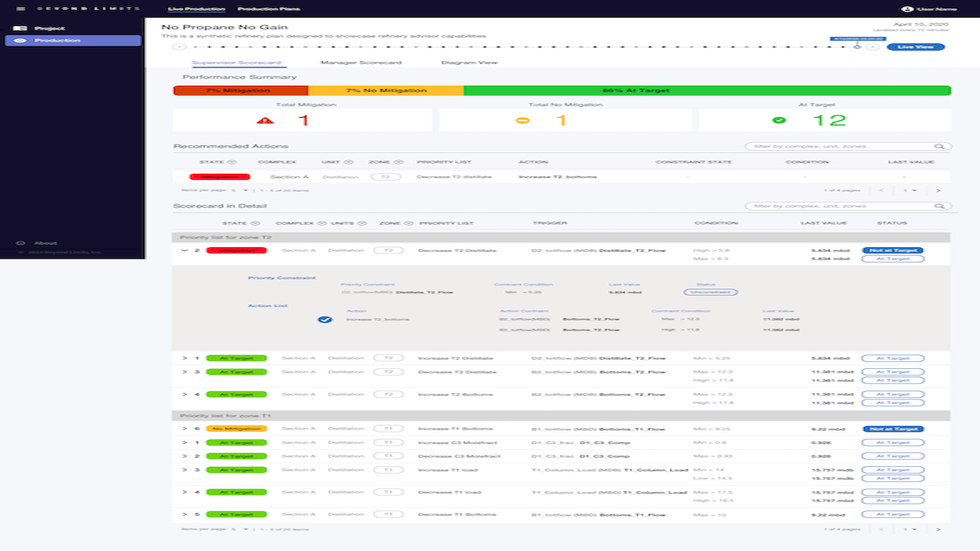Viewport: 980px width, 551px height.
Task: Expand Decrease T1 load row
Action: click(185, 492)
